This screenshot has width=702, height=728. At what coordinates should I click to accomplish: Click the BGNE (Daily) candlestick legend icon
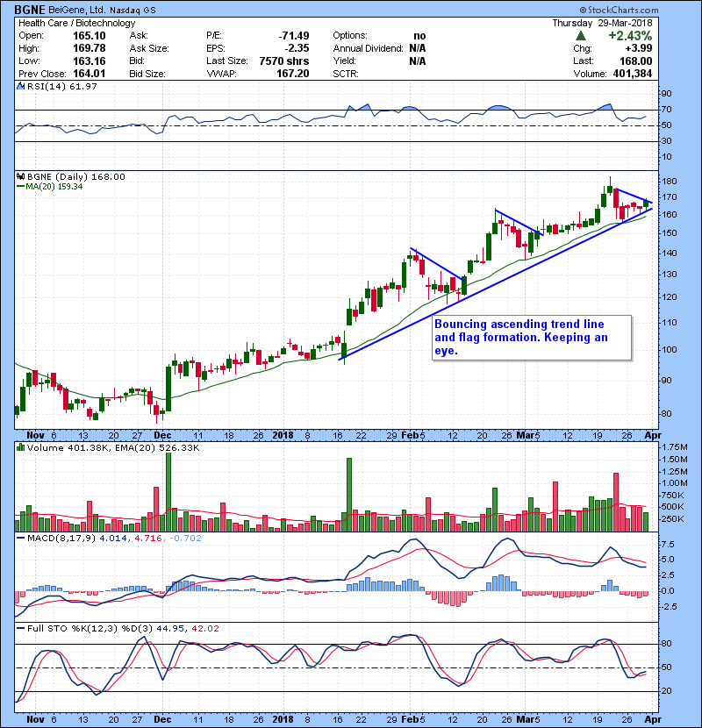coord(20,176)
